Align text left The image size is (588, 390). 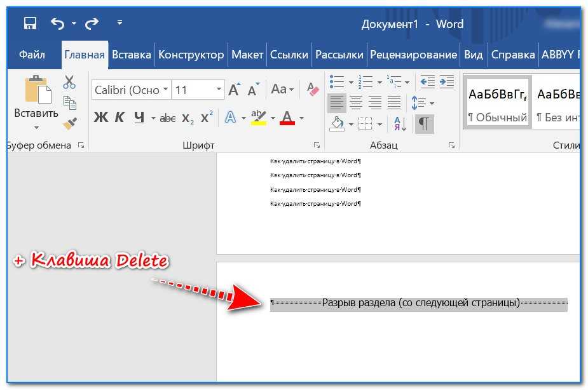pyautogui.click(x=337, y=103)
